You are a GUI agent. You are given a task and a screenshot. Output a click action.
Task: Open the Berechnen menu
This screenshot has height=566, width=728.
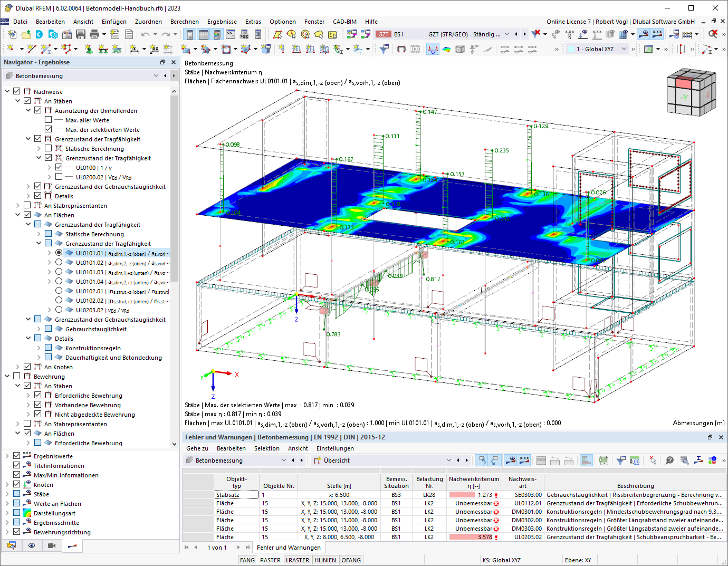point(184,22)
